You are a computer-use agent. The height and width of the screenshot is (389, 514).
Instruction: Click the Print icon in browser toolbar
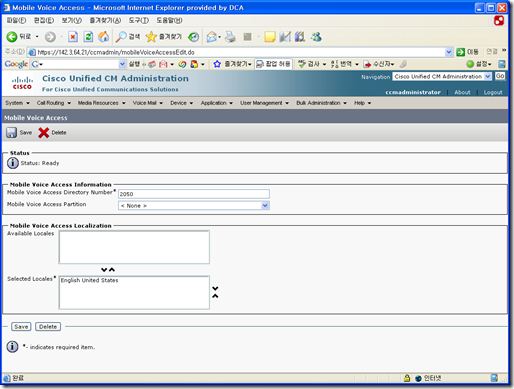click(x=230, y=37)
